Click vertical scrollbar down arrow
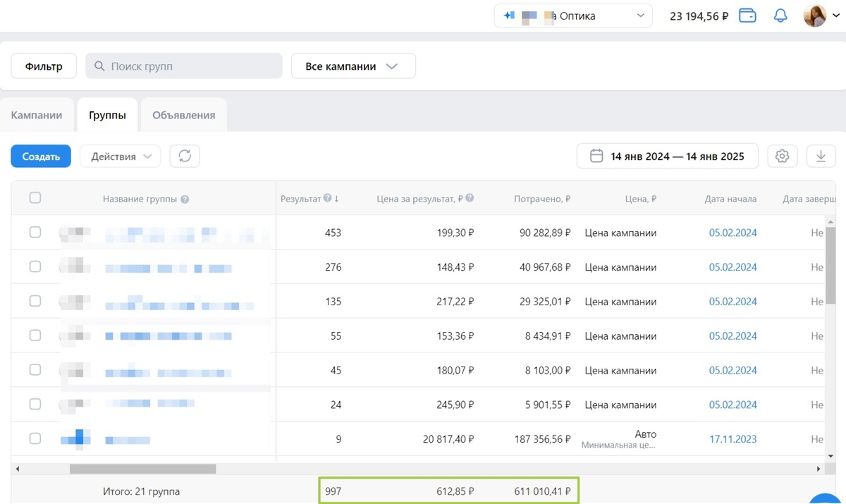846x504 pixels. [x=830, y=457]
